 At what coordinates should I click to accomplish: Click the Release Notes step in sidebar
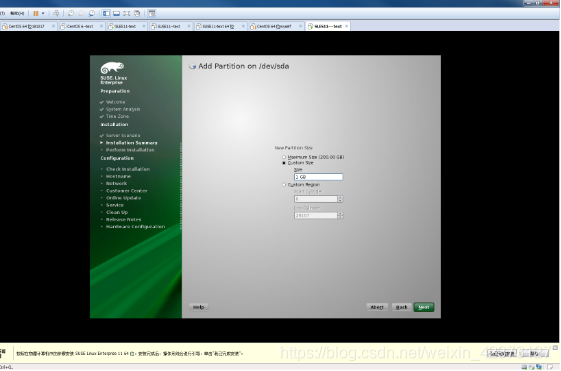[x=123, y=219]
